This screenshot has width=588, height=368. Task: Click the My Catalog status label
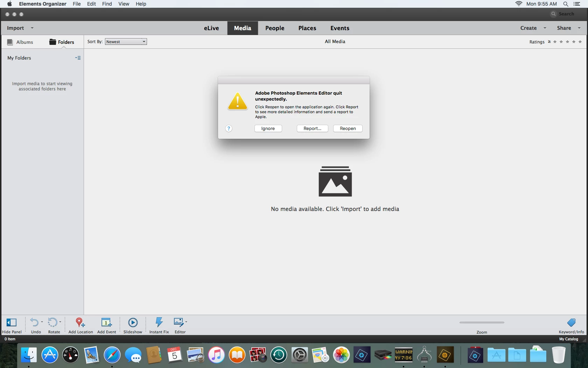click(x=568, y=339)
